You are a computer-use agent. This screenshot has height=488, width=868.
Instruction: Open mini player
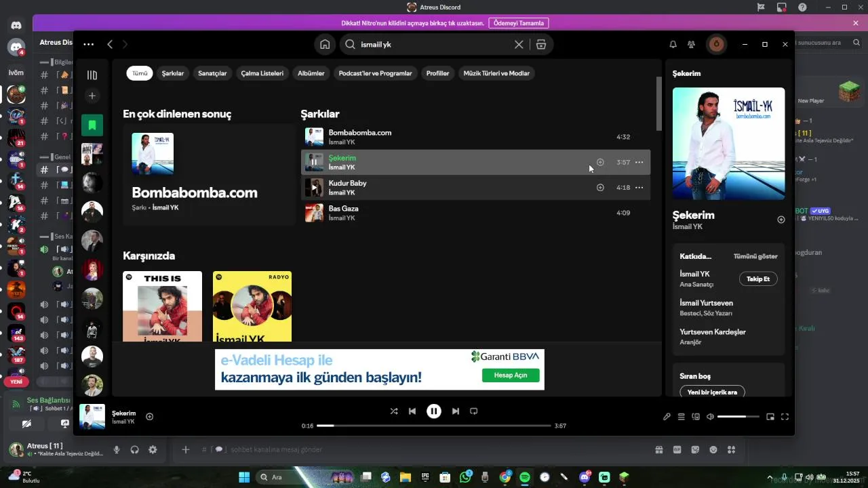[770, 417]
